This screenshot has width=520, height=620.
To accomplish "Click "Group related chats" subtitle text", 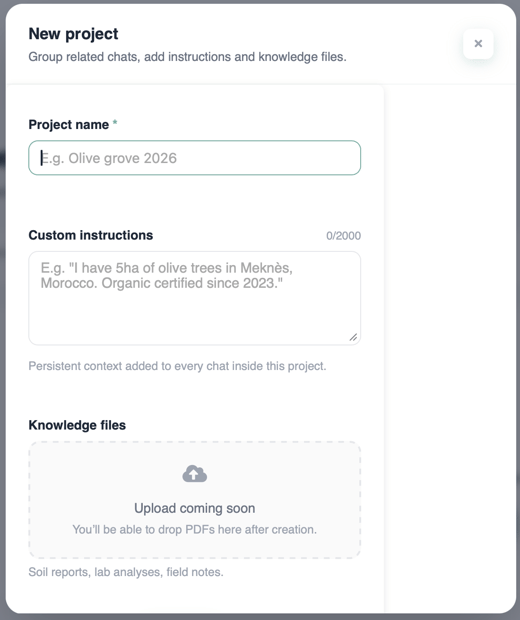I will (x=187, y=57).
